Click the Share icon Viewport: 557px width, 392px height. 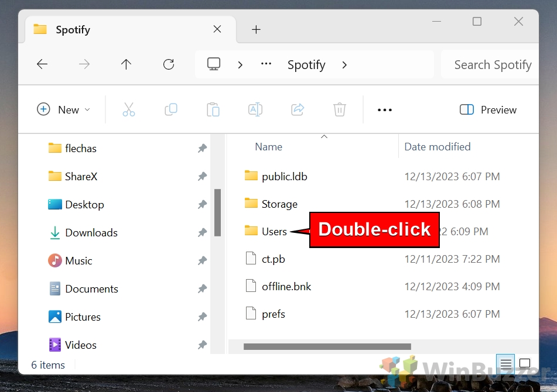click(x=298, y=109)
